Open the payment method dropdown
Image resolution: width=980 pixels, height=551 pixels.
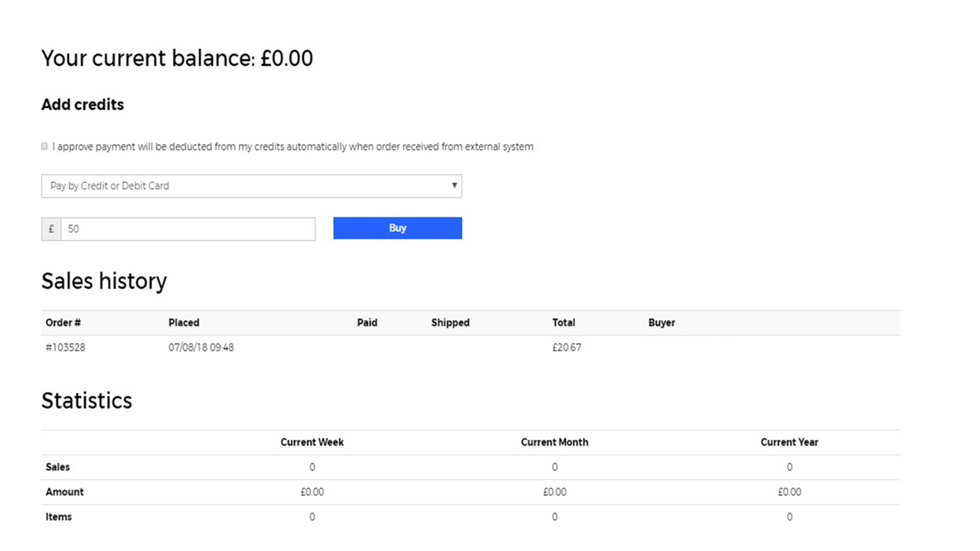251,185
